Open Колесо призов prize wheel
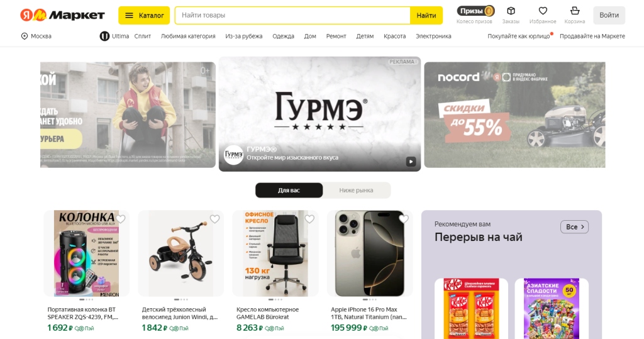 point(474,15)
